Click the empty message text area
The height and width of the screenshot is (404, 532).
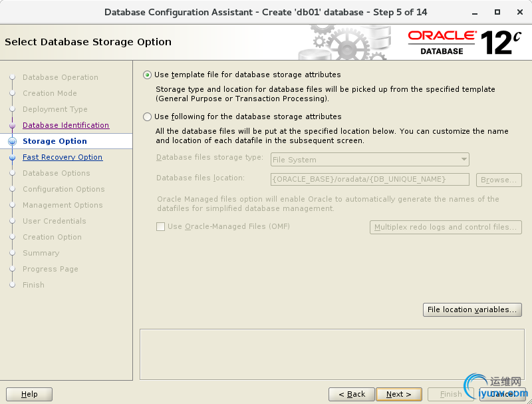point(332,355)
